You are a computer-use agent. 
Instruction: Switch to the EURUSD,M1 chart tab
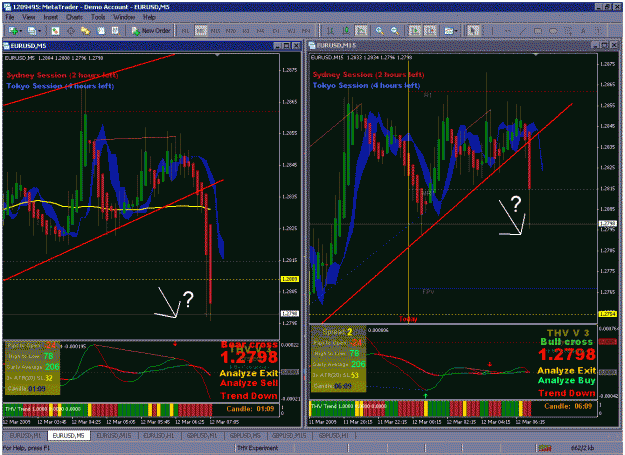(25, 436)
